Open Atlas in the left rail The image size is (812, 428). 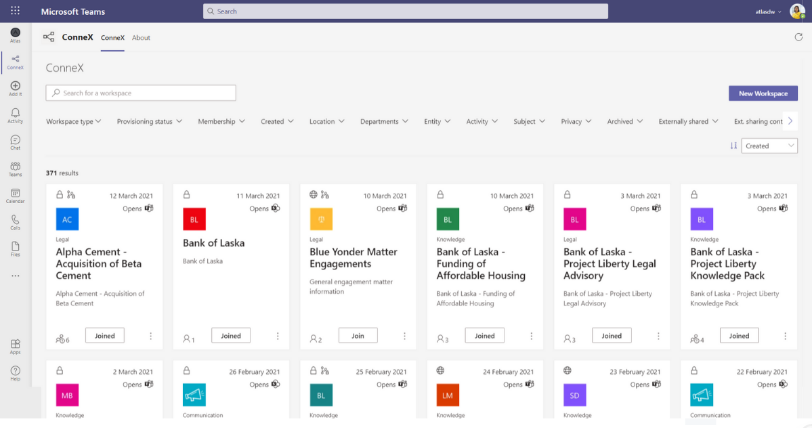pos(15,35)
